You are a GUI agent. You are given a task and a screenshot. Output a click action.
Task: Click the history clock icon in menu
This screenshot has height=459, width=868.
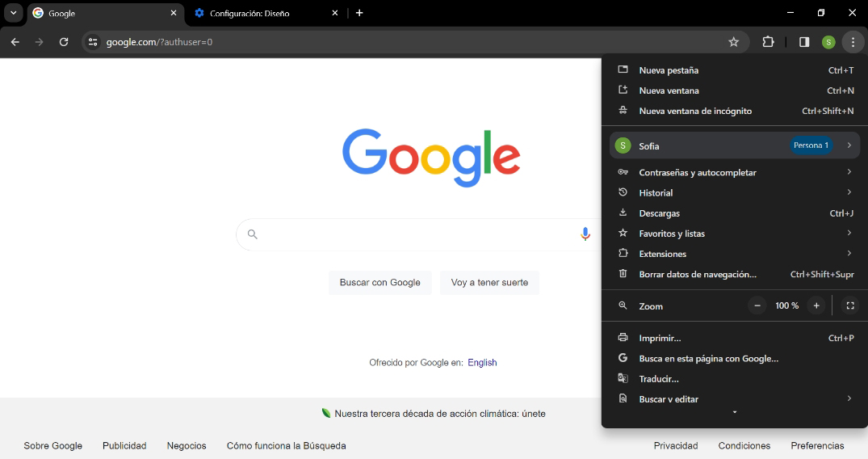click(623, 192)
